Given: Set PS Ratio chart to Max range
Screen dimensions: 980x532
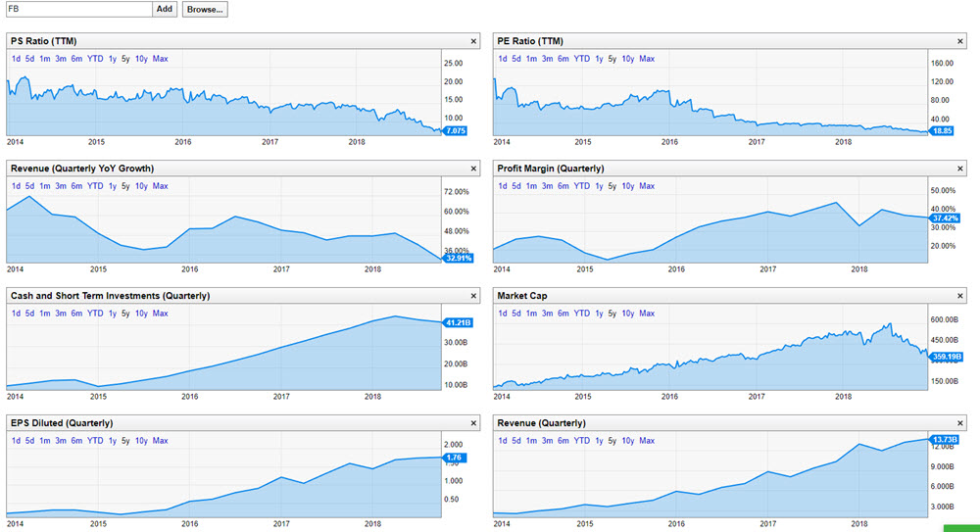Looking at the screenshot, I should [160, 59].
